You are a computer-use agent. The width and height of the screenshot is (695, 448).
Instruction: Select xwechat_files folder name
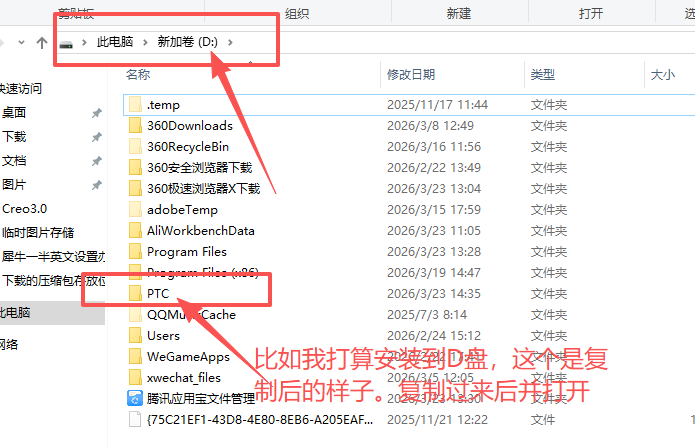pyautogui.click(x=184, y=378)
